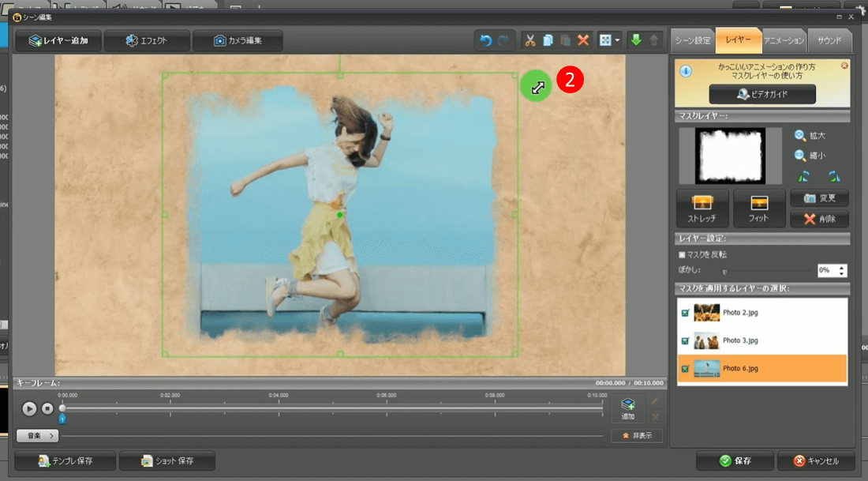868x481 pixels.
Task: Expand the 音楽 music track button
Action: (37, 435)
